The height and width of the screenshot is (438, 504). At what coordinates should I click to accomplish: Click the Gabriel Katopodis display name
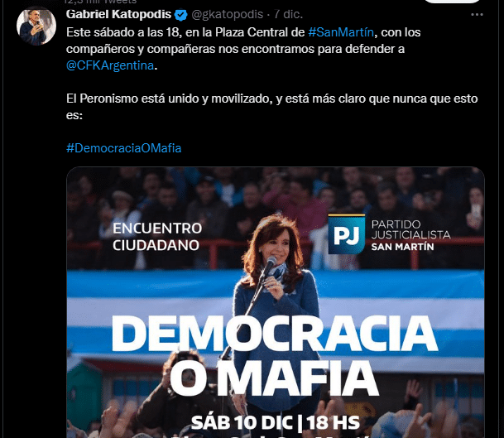[x=118, y=14]
